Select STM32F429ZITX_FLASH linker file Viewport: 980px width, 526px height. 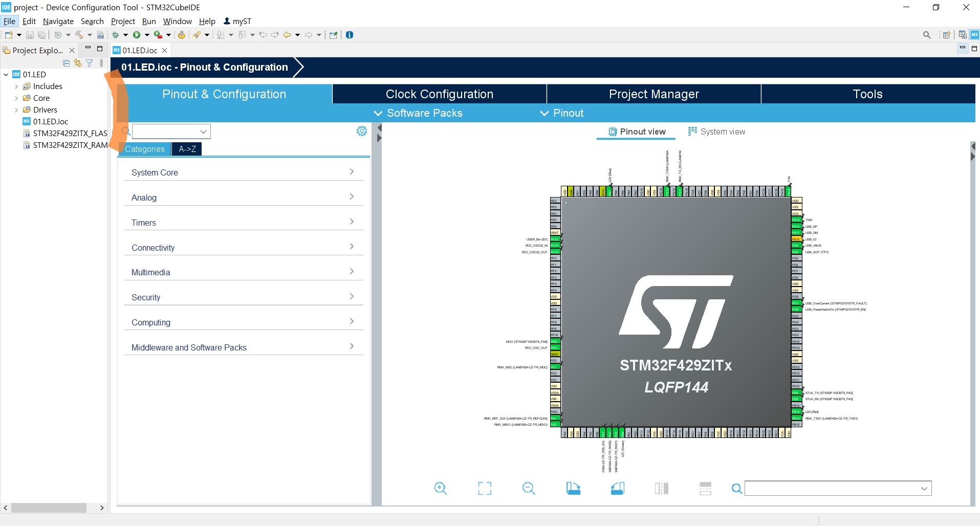(70, 134)
